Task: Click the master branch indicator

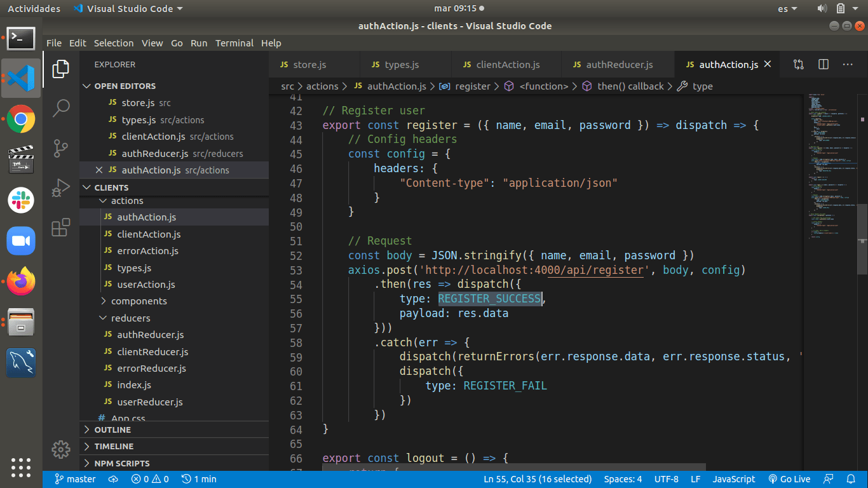Action: click(75, 479)
